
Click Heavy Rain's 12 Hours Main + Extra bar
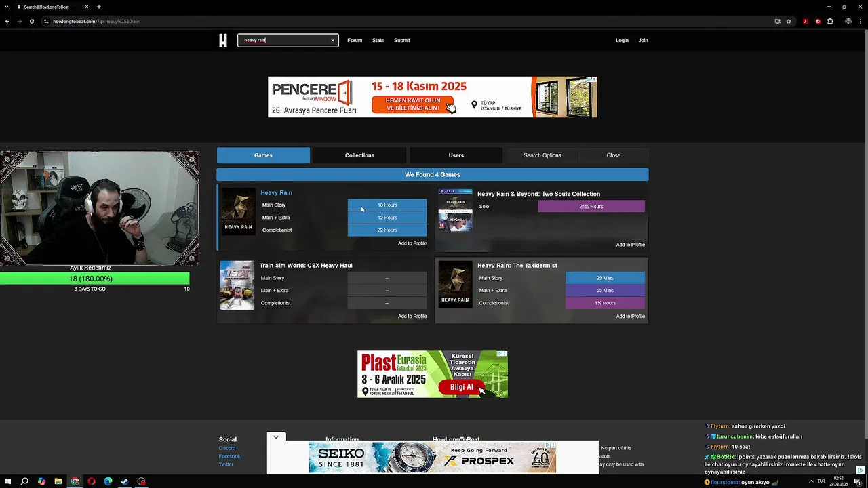(x=387, y=218)
